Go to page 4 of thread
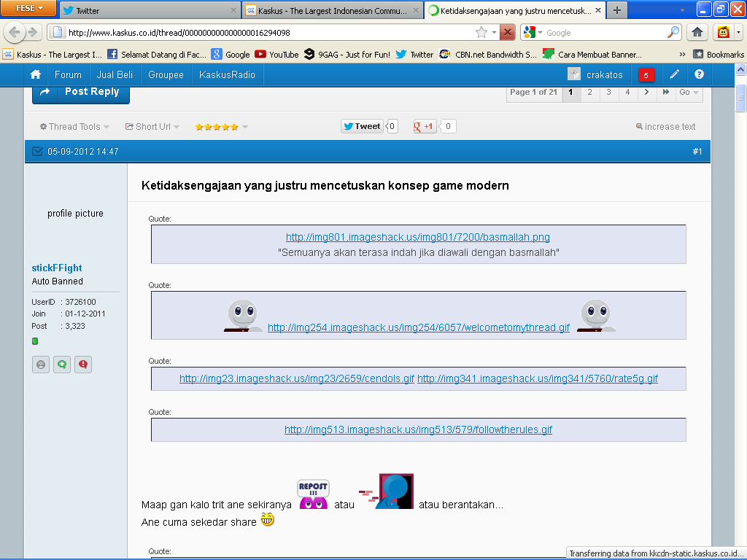The image size is (747, 560). pos(627,93)
